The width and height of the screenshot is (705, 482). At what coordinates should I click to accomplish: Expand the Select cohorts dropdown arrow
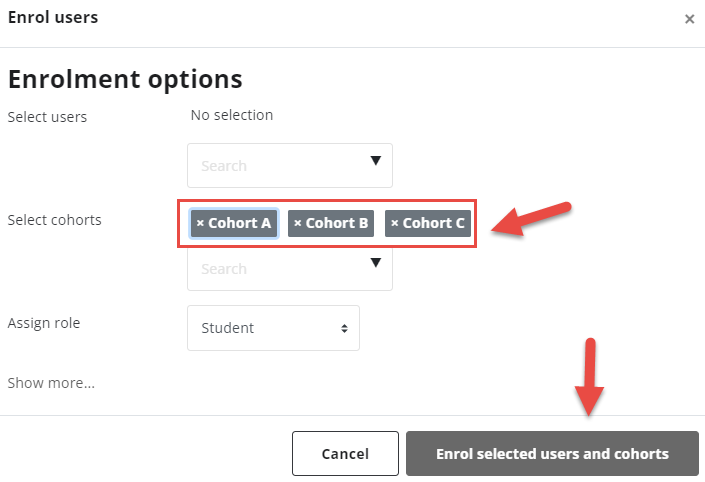(376, 263)
